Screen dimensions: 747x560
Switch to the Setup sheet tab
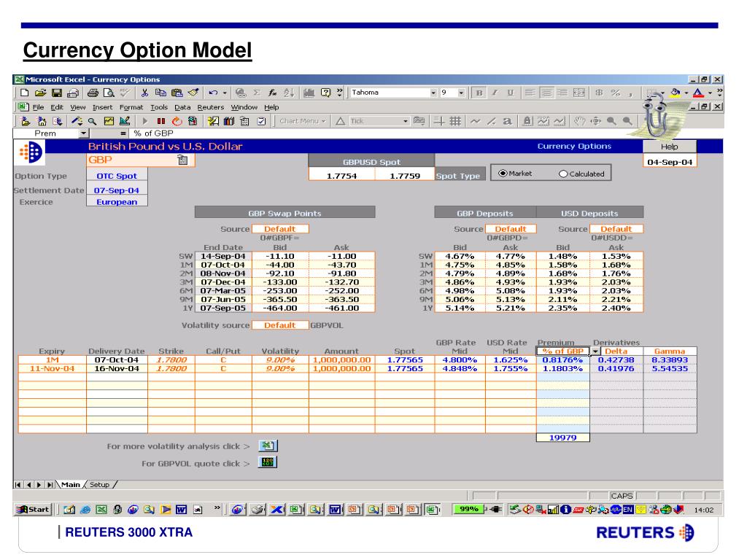click(99, 485)
